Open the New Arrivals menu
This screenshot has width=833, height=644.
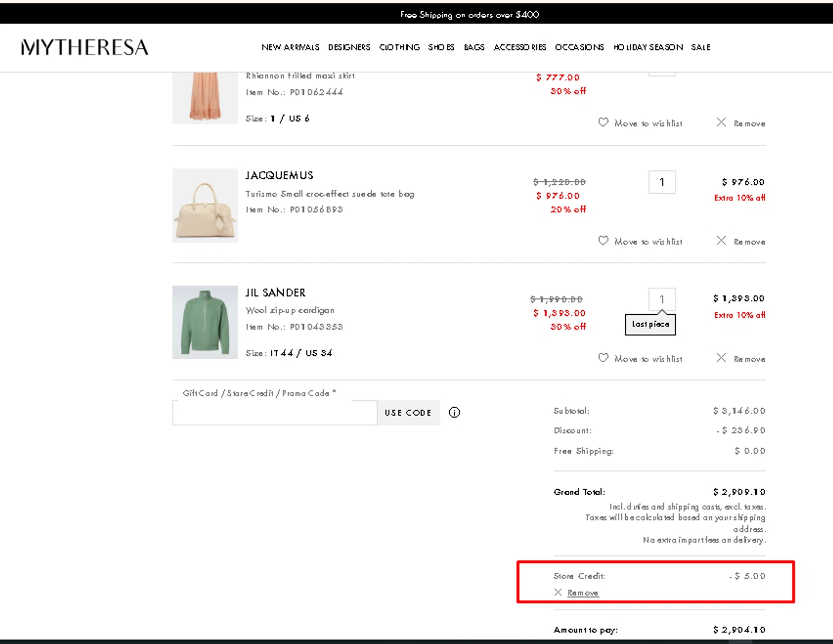tap(290, 47)
